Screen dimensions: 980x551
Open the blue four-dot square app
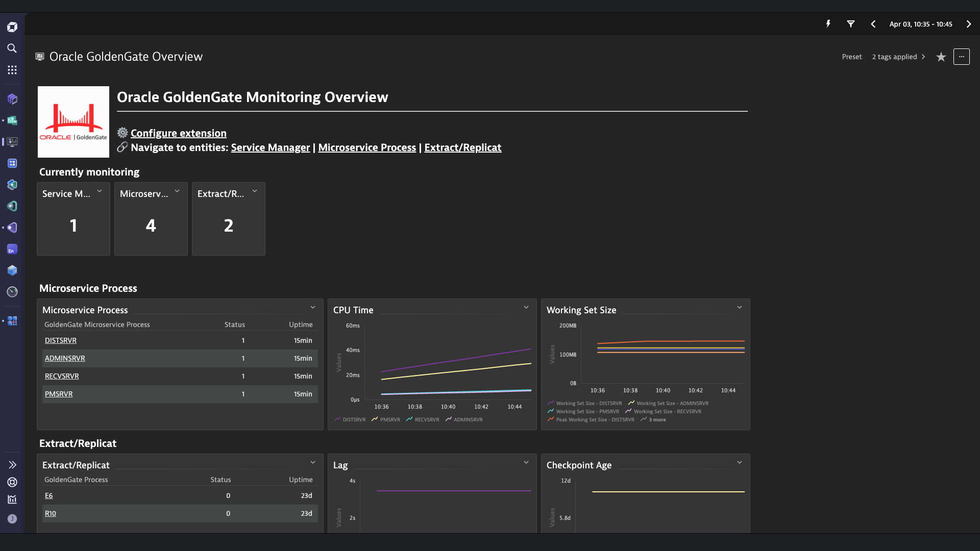pos(12,163)
